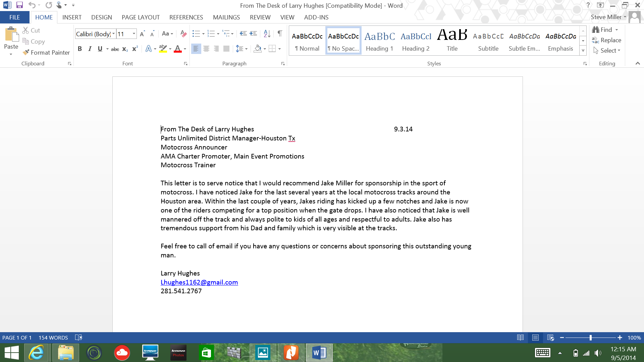
Task: Click the Paste clipboard icon
Action: click(11, 35)
